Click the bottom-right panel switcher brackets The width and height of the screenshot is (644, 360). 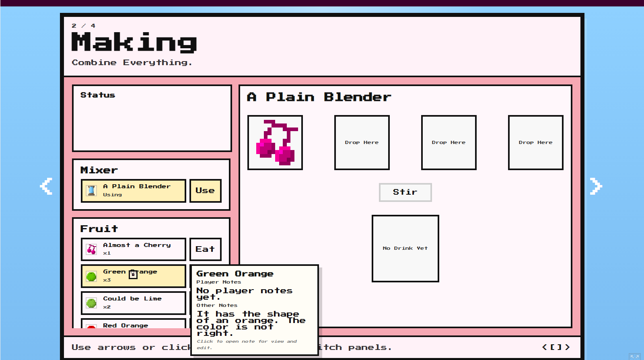(556, 347)
